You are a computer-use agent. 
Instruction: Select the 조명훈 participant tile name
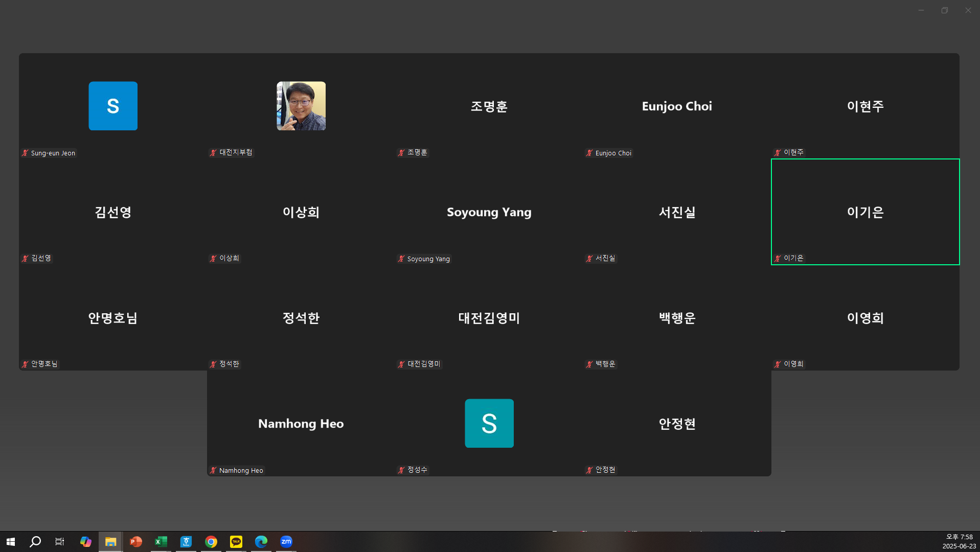tap(489, 106)
